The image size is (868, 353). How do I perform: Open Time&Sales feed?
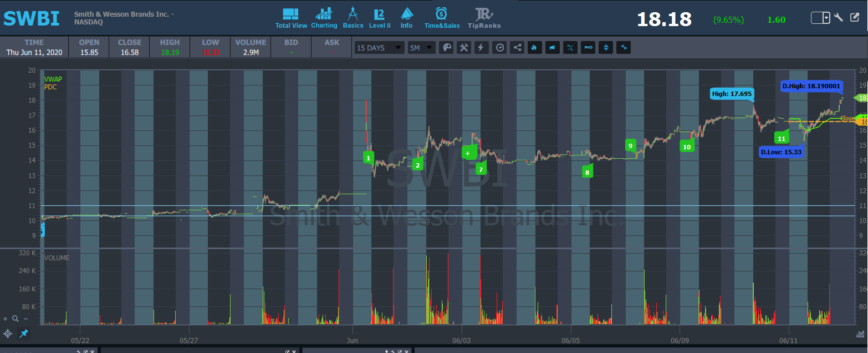[x=442, y=18]
